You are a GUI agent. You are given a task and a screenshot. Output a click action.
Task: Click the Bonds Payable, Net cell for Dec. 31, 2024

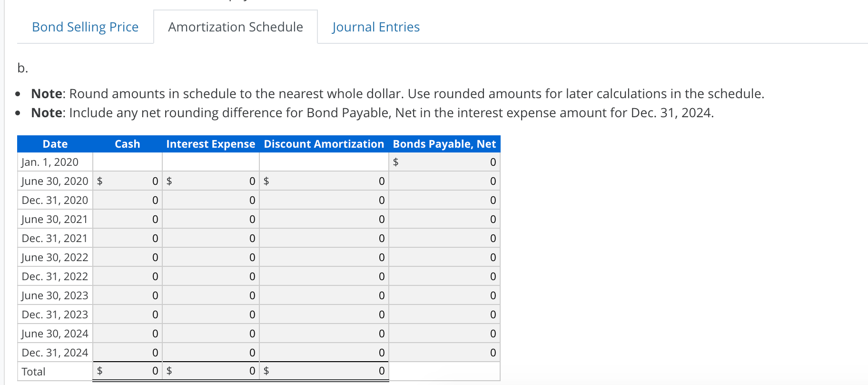pyautogui.click(x=444, y=353)
